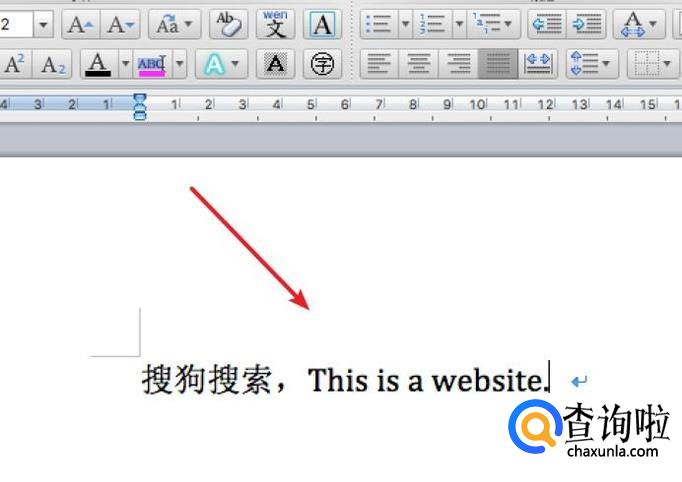Open the Asian Layout text width dropdown
The height and width of the screenshot is (482, 682).
(x=639, y=24)
